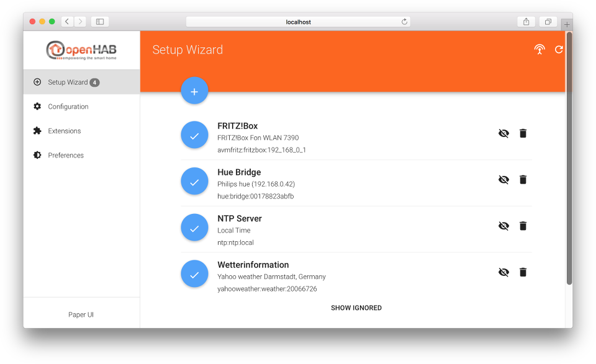
Task: Show all tabs in Safari
Action: (x=548, y=22)
